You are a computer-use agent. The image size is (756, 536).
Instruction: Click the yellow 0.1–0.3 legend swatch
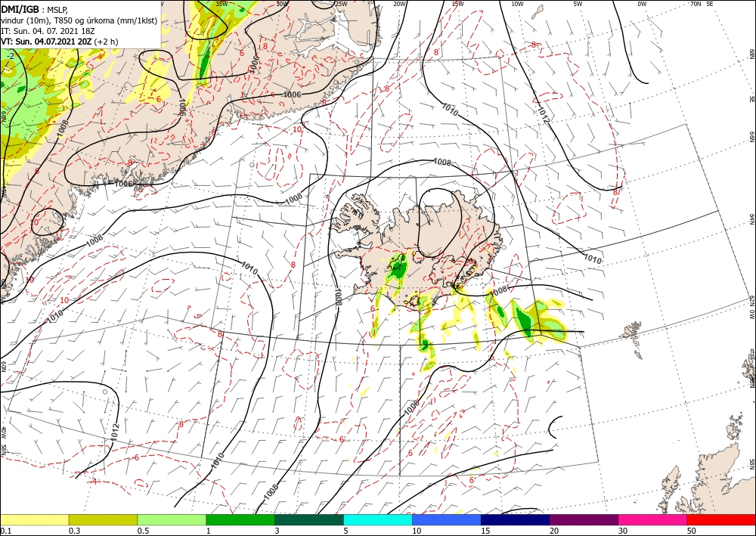tap(34, 519)
